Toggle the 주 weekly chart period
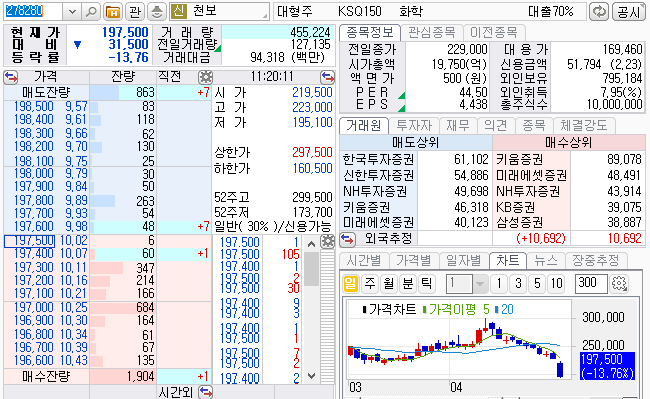 (x=370, y=283)
